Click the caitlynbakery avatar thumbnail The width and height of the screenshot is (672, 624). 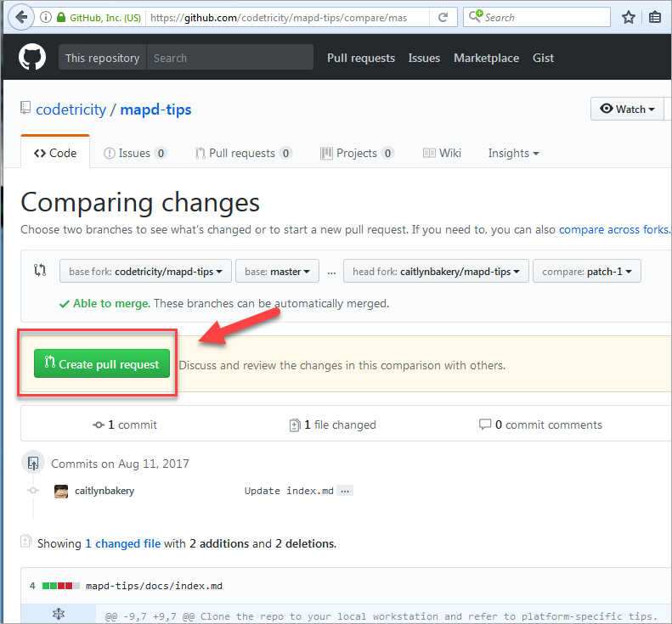(x=61, y=492)
